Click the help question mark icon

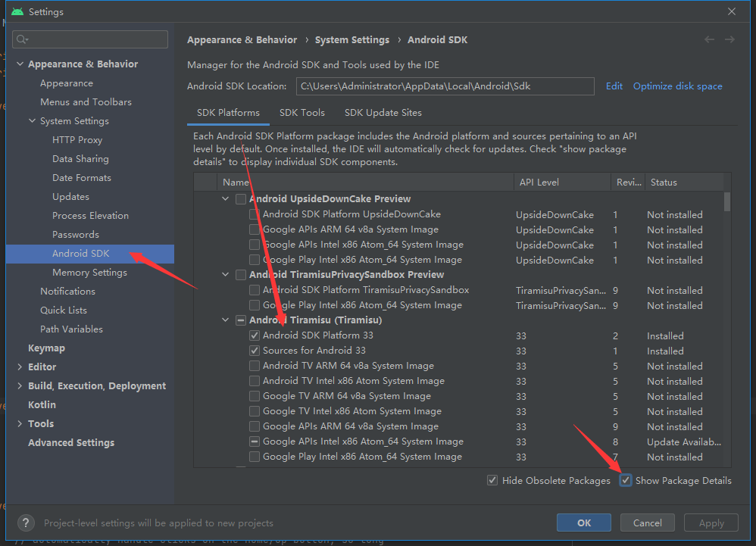tap(26, 523)
